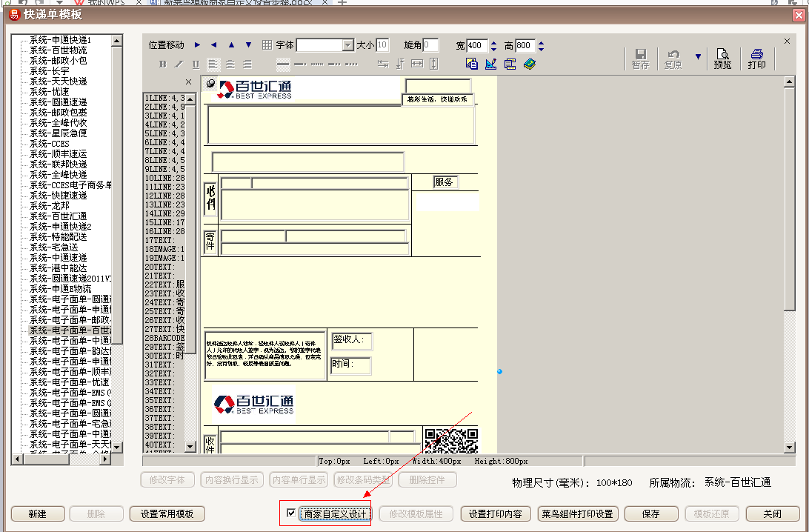Image resolution: width=809 pixels, height=532 pixels.
Task: Toggle the grid icon beside 字体
Action: [x=267, y=45]
